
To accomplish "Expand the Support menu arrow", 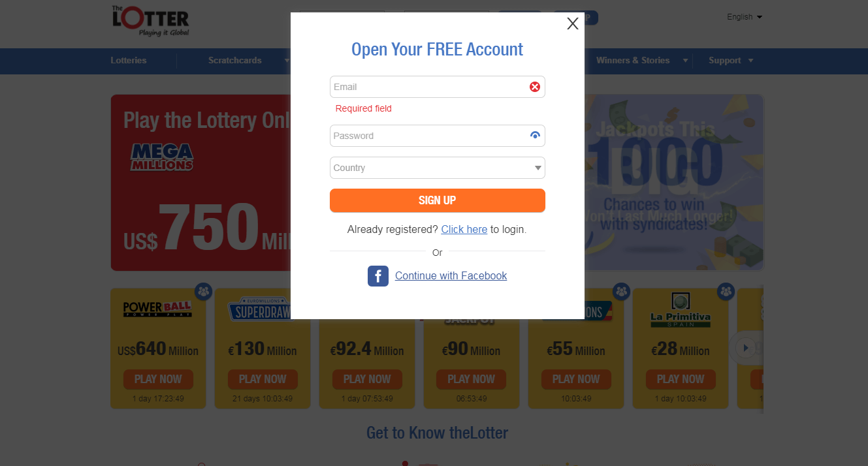I will coord(750,61).
